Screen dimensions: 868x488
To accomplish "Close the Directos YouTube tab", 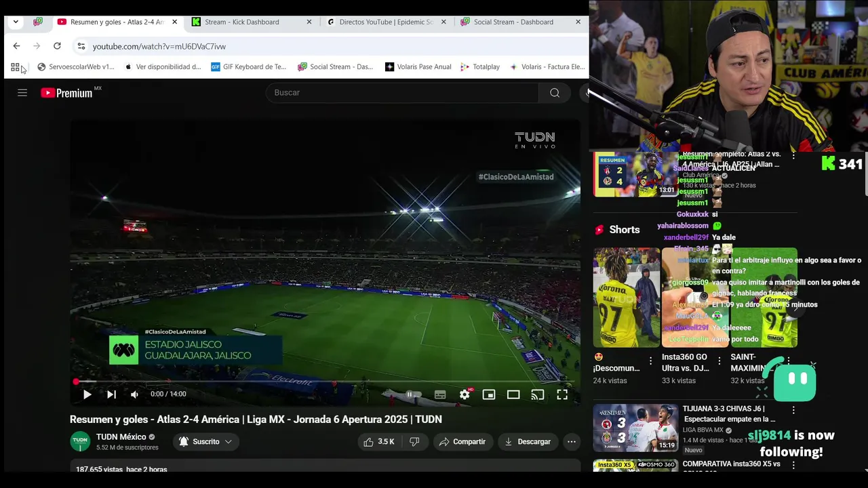I will pyautogui.click(x=443, y=22).
